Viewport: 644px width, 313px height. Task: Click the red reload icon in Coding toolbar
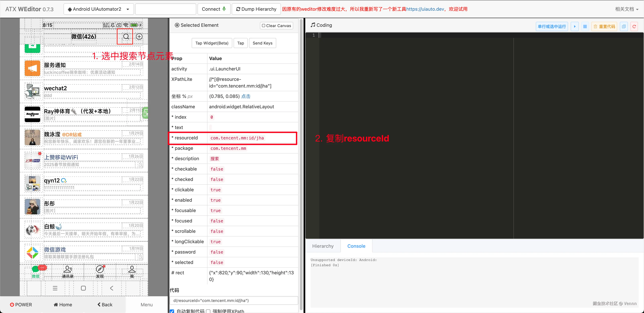tap(634, 26)
